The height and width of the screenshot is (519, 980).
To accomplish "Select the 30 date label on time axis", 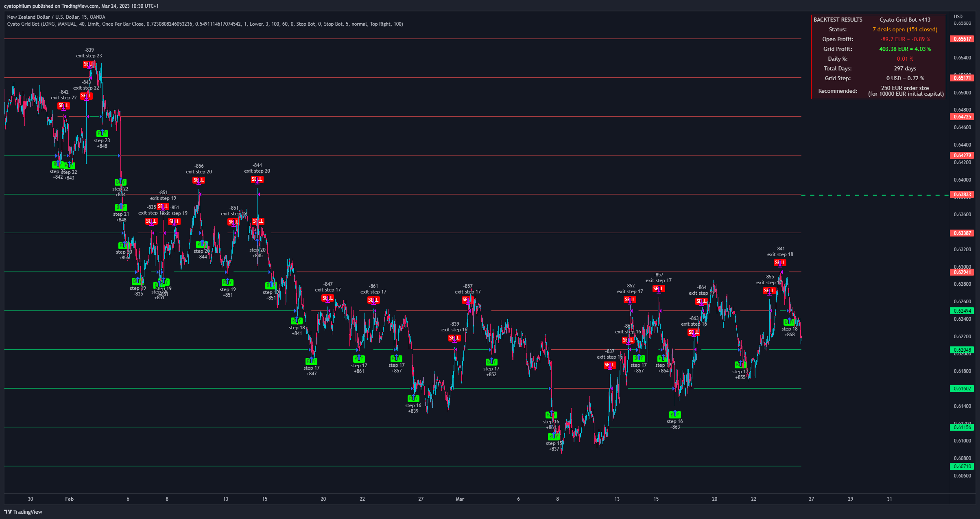I will pos(31,499).
